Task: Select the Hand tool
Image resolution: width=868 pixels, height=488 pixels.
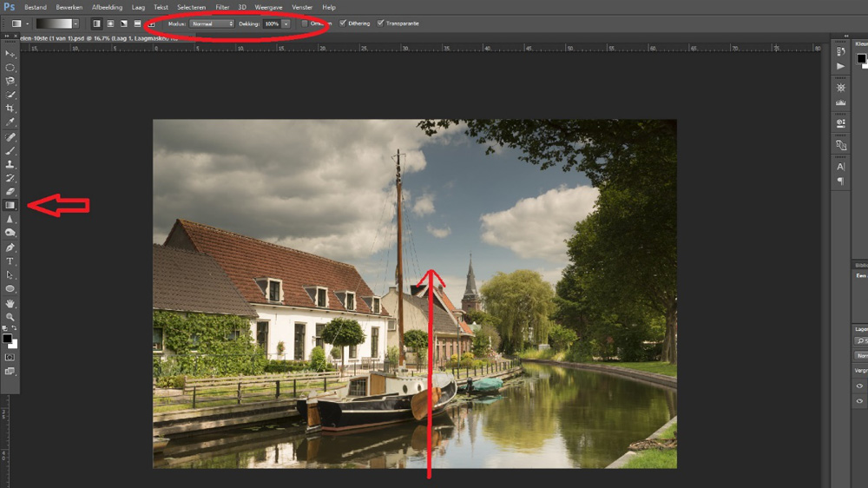Action: 10,304
